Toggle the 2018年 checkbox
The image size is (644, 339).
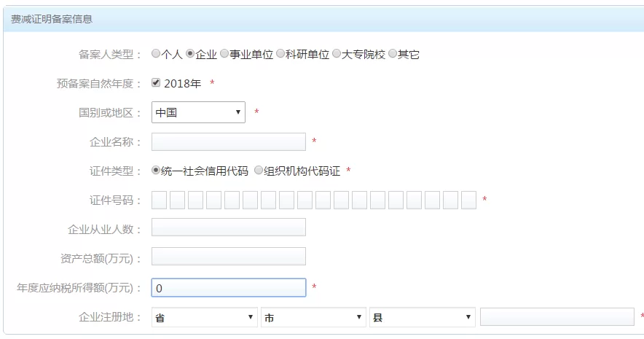[156, 82]
